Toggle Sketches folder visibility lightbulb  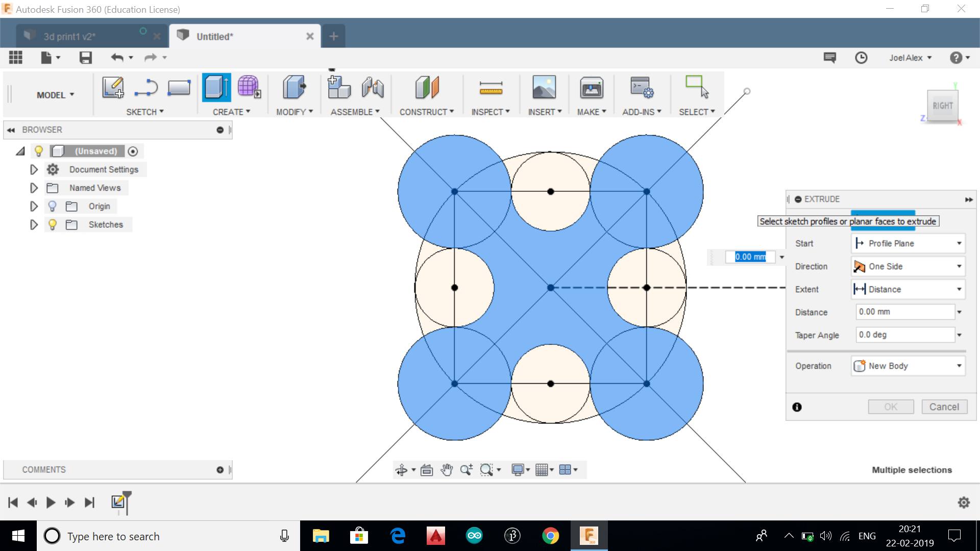[52, 224]
